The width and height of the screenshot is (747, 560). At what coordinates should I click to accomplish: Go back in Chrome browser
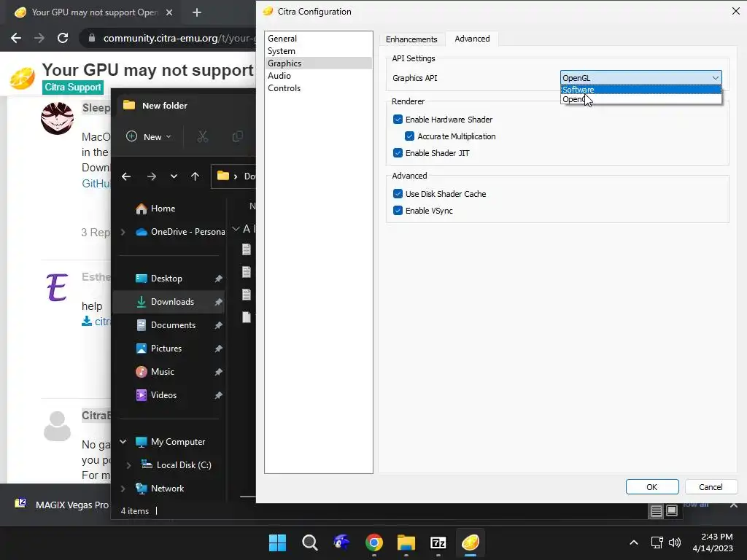[x=16, y=38]
